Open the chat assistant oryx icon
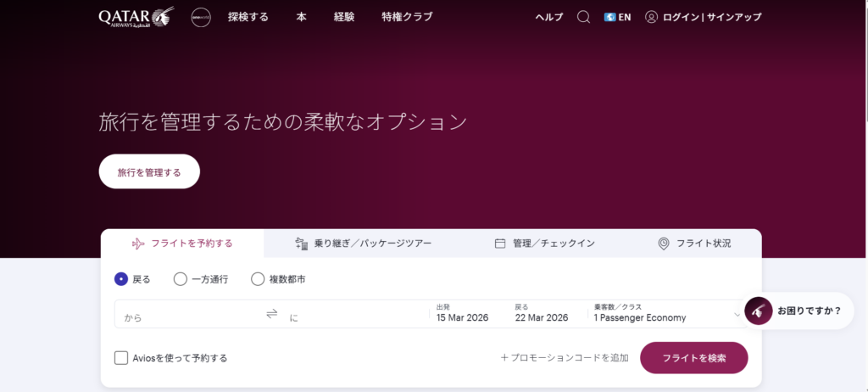The width and height of the screenshot is (868, 392). 759,311
